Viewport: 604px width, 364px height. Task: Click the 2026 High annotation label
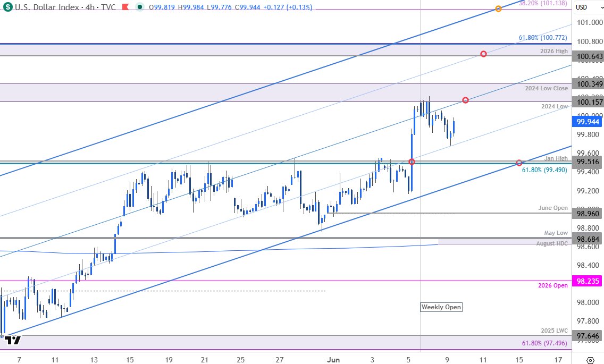(x=554, y=51)
